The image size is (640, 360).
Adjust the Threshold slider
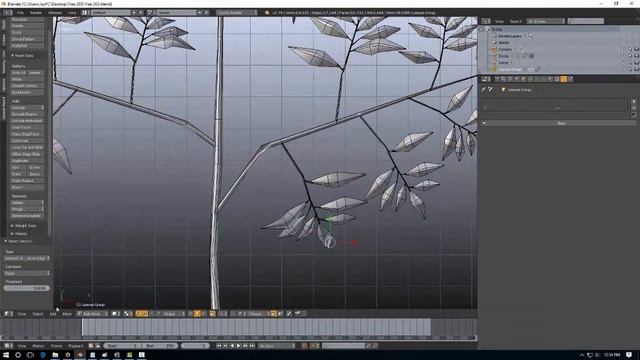(27, 288)
